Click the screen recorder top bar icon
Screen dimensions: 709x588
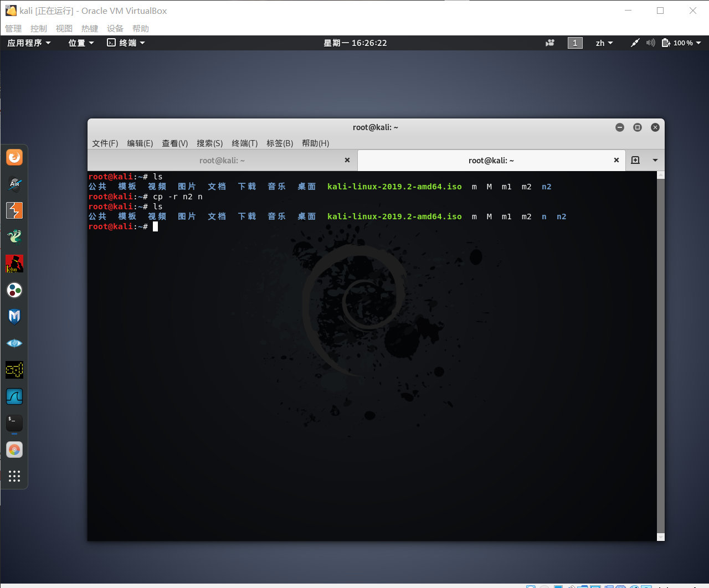pyautogui.click(x=550, y=43)
